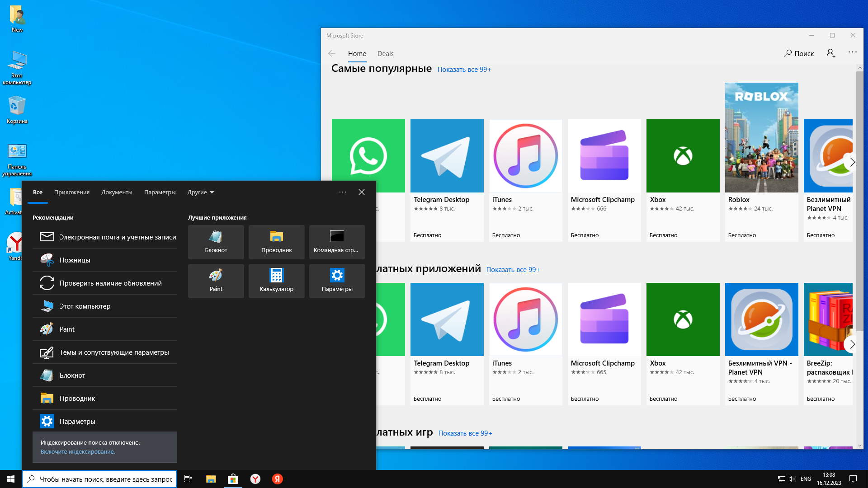Click the Snipping Tool recommendation
Image resolution: width=868 pixels, height=488 pixels.
(75, 260)
